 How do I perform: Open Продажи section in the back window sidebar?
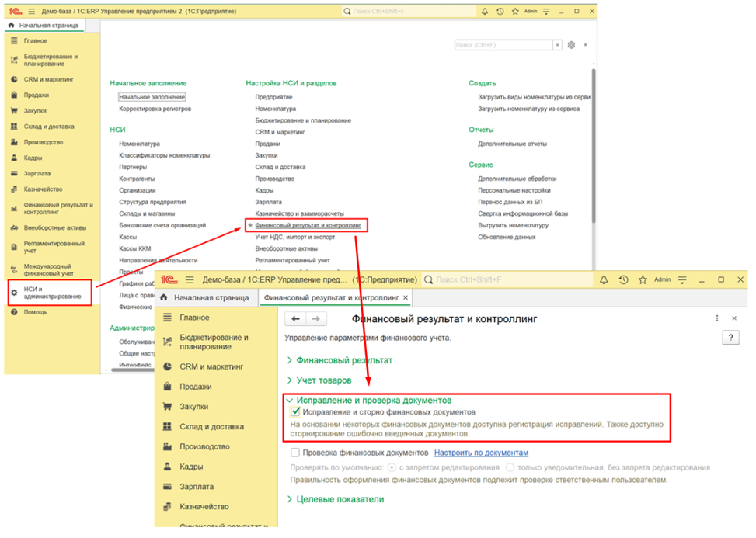click(37, 95)
